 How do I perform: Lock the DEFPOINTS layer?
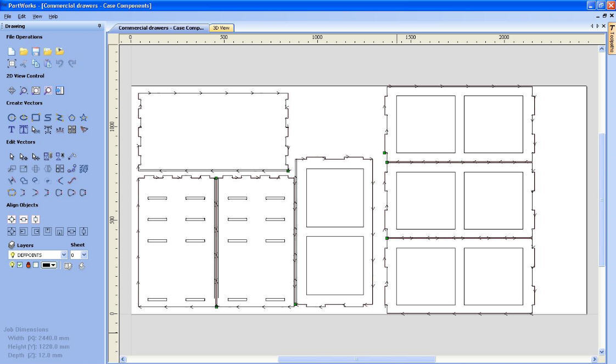point(29,265)
